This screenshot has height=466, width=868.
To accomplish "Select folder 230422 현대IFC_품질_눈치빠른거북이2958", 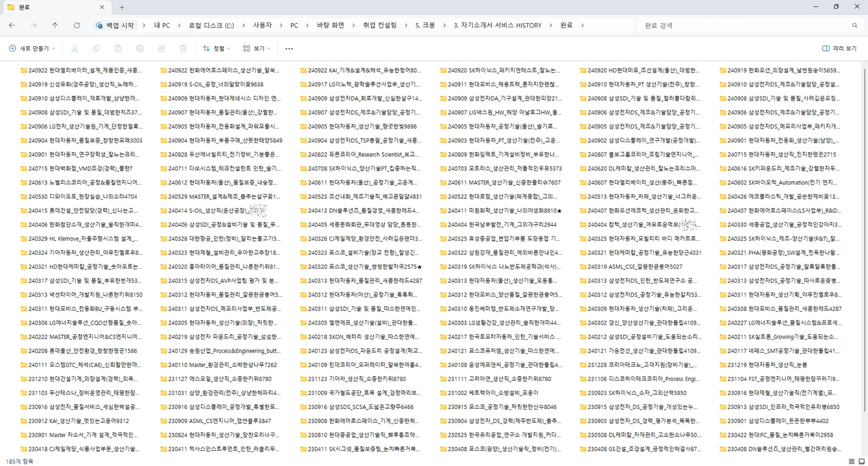I will 776,434.
